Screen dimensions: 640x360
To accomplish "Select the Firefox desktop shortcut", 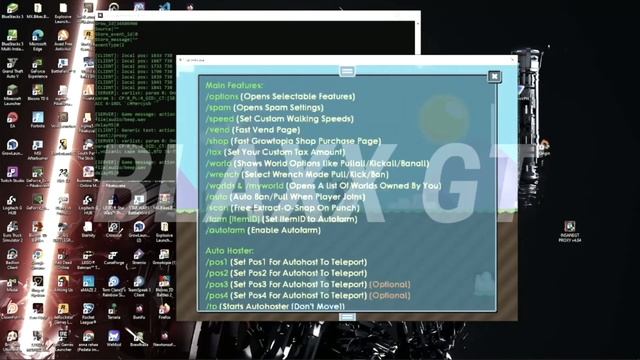I will tap(164, 311).
